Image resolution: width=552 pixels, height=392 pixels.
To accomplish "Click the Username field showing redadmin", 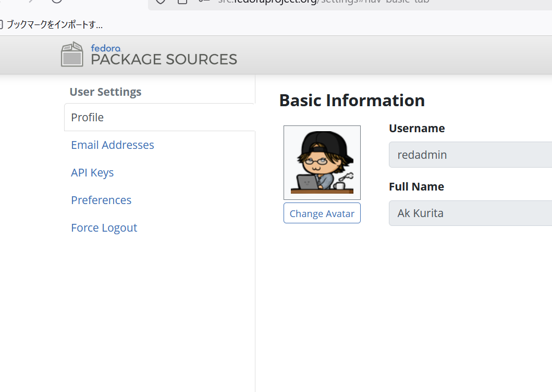I will click(470, 155).
